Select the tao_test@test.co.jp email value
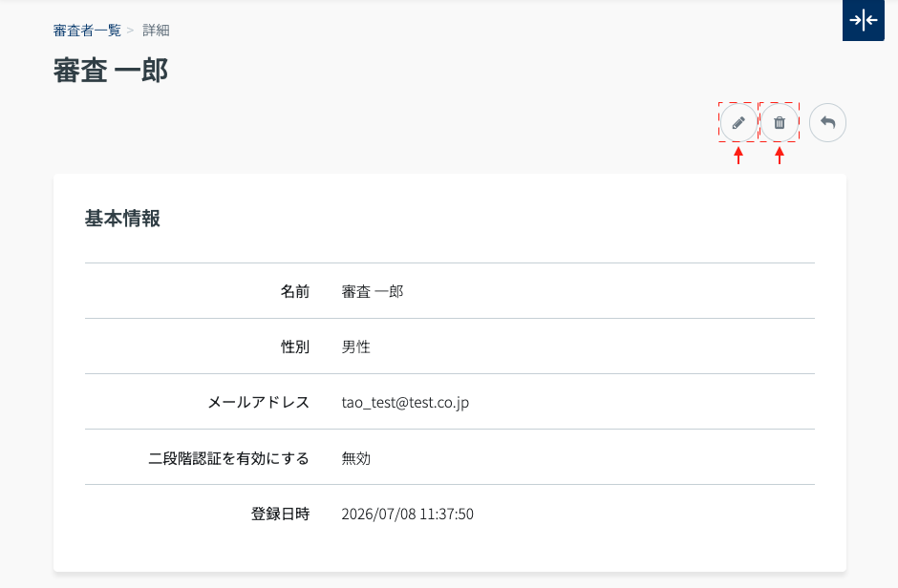898x588 pixels. tap(405, 403)
